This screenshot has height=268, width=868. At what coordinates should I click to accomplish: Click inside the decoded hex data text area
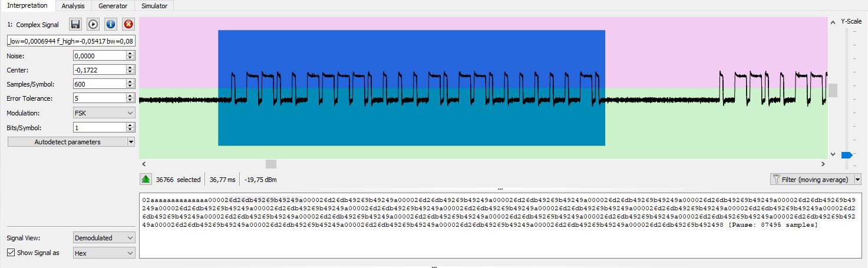point(500,225)
